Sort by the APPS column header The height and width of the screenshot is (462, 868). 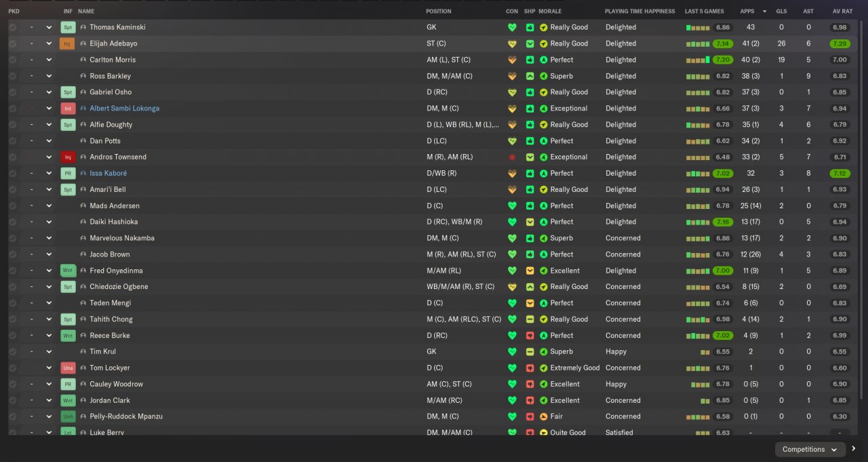[x=747, y=12]
